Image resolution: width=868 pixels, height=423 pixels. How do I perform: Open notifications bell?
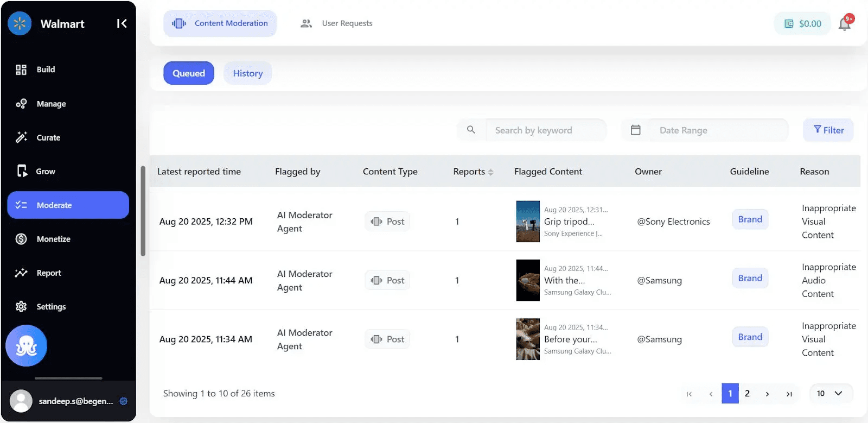(x=845, y=23)
